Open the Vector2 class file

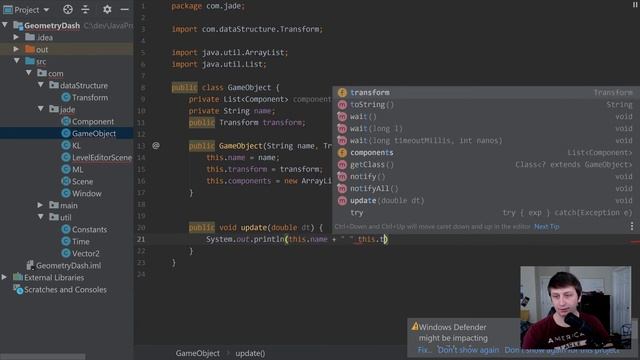[x=85, y=253]
